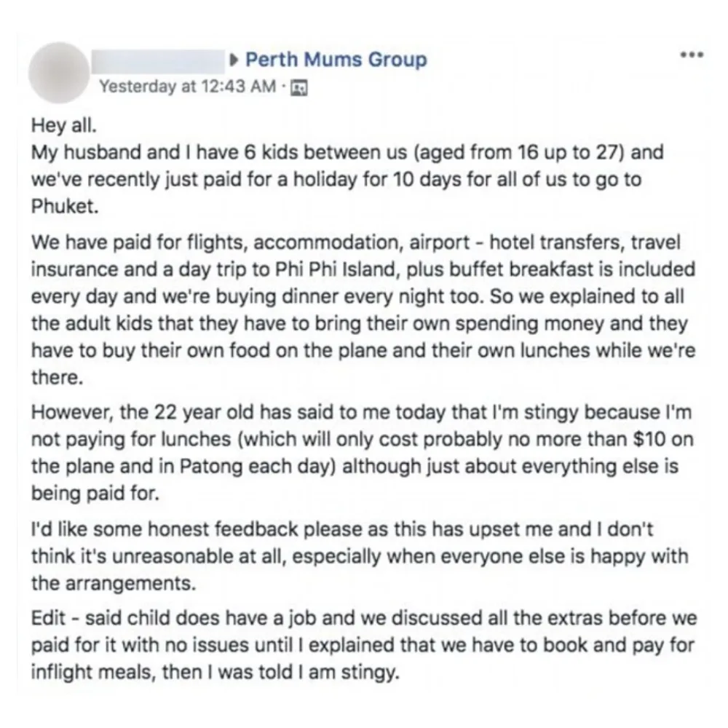This screenshot has height=728, width=728.
Task: Click the line starting 'I'd like some honest feedback'
Action: pos(342,529)
